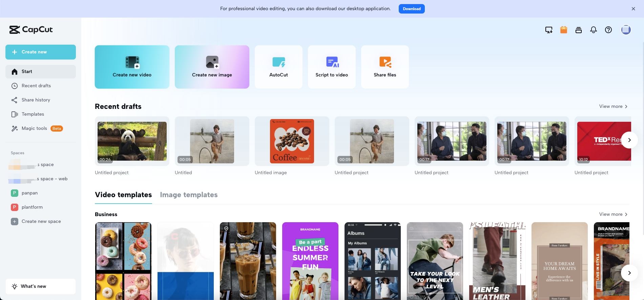View more recent drafts
This screenshot has width=644, height=300.
(x=613, y=107)
